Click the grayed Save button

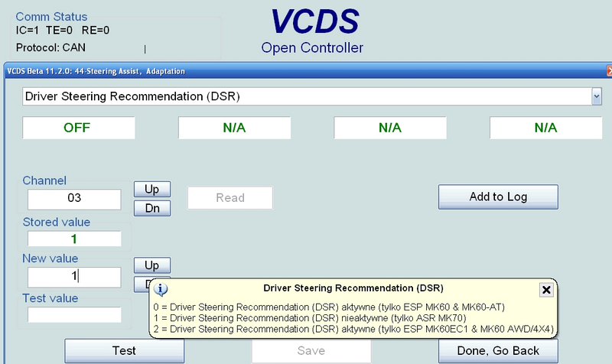click(x=311, y=351)
